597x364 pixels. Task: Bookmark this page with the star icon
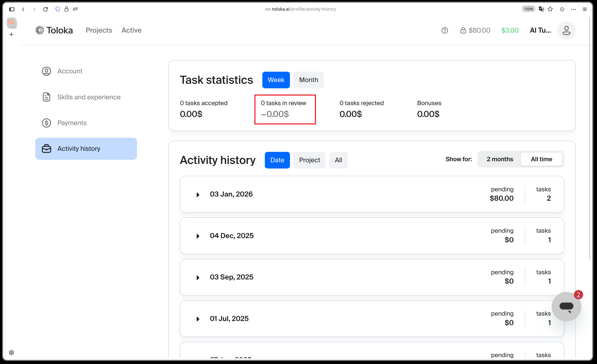click(550, 9)
